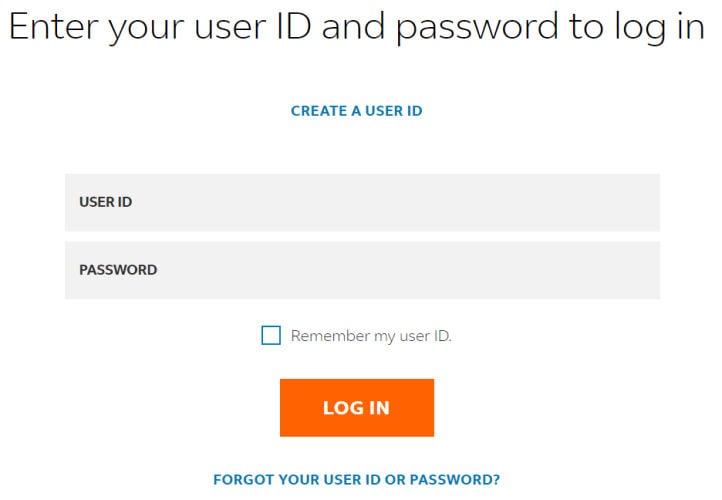
Task: Click the CREATE A USER ID link
Action: coord(356,111)
